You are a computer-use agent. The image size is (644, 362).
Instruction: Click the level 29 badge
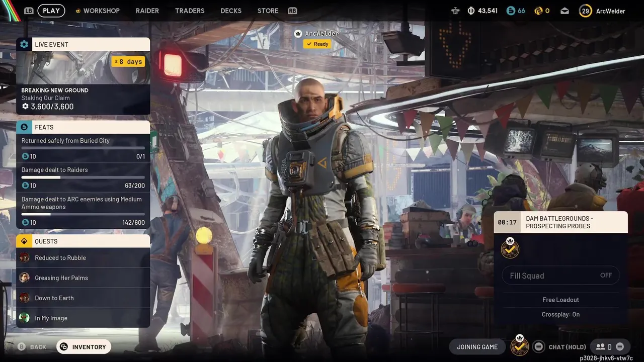[585, 11]
